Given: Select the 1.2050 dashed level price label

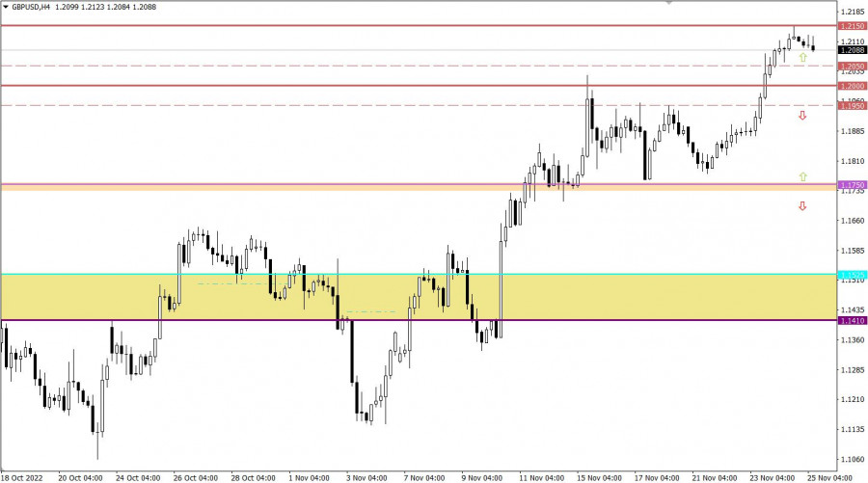Looking at the screenshot, I should point(853,66).
